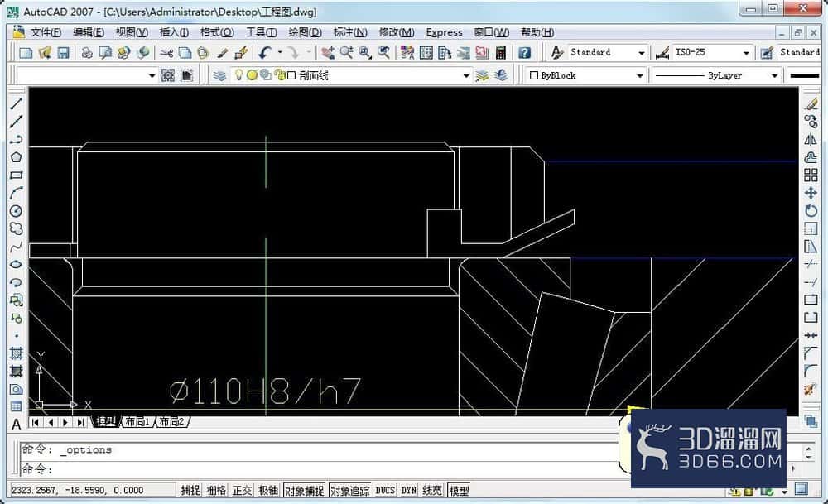Open the 标注(N) menu

click(x=350, y=32)
